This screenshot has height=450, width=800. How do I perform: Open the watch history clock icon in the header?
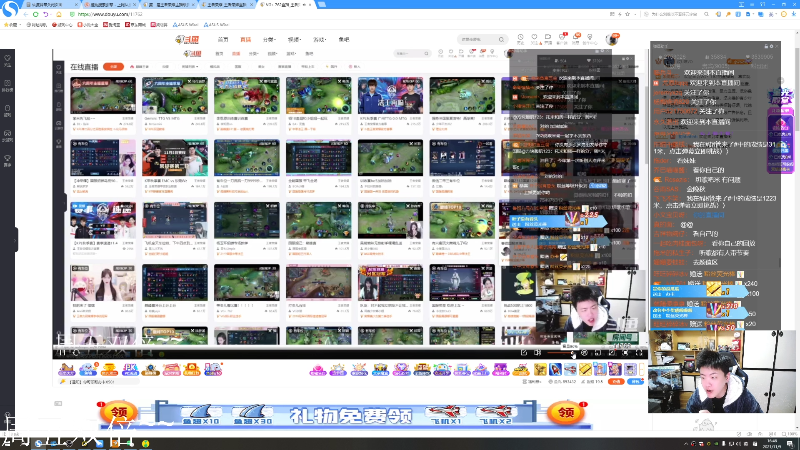tap(520, 39)
